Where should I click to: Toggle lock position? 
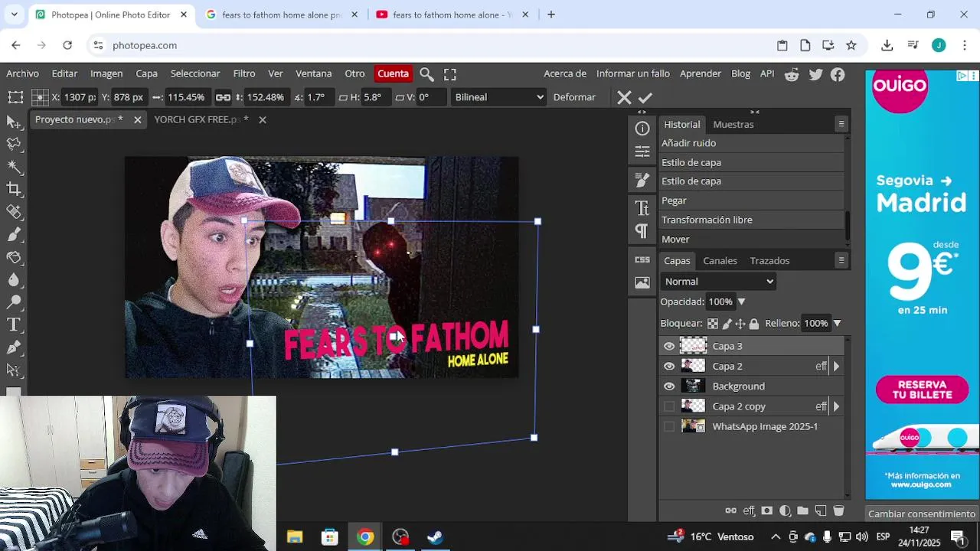point(740,324)
